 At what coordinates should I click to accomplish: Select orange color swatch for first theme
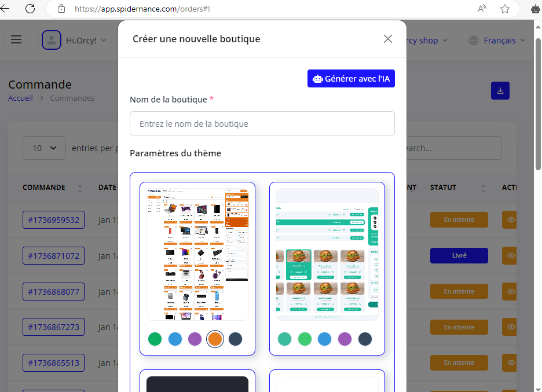[215, 339]
